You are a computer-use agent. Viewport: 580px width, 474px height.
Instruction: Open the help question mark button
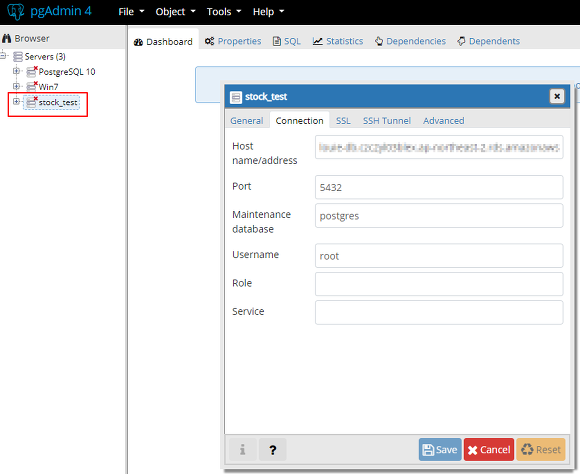273,450
